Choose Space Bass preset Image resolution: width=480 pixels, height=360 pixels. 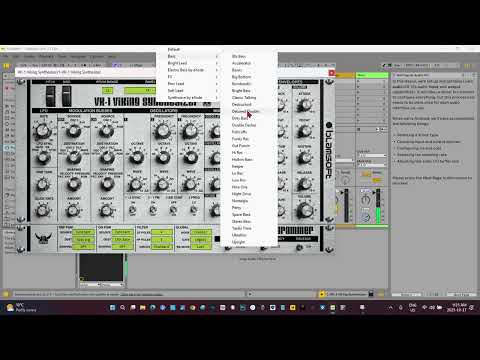(x=249, y=214)
